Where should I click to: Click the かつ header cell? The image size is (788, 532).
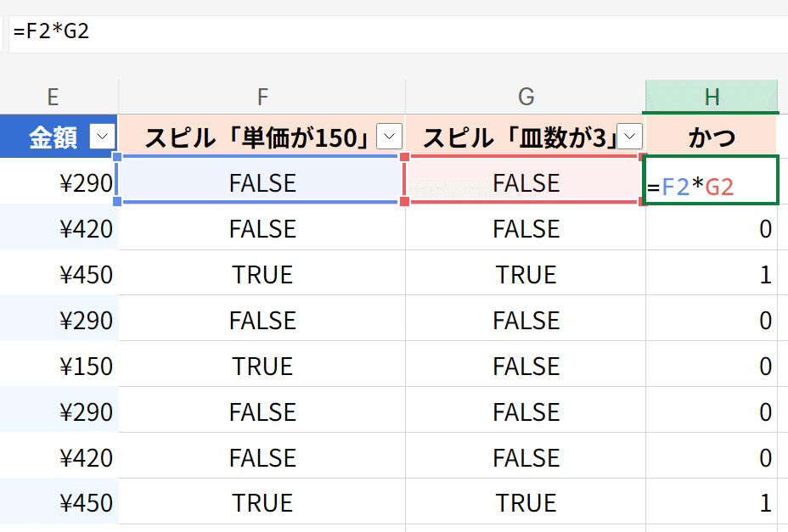click(x=712, y=136)
